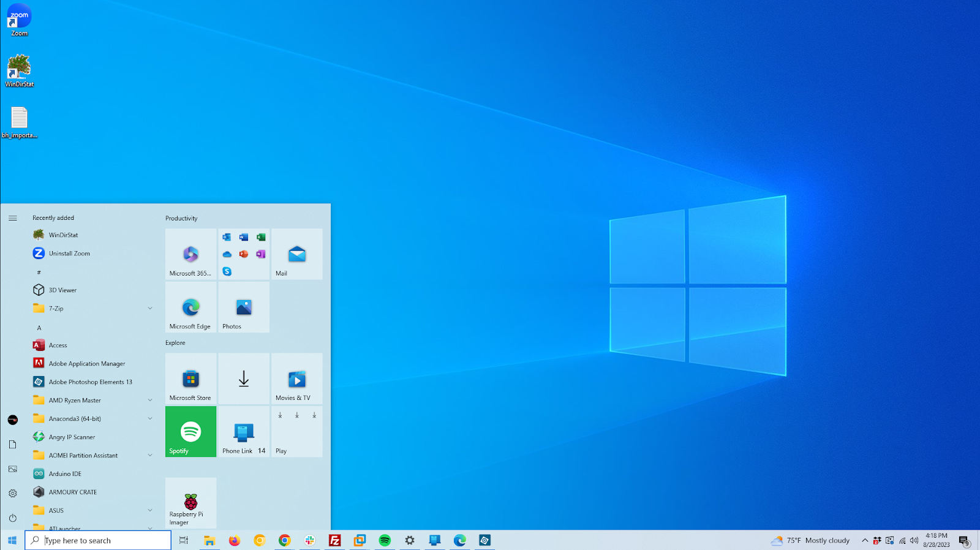Expand the AMD Ryzen Master folder

pos(150,401)
